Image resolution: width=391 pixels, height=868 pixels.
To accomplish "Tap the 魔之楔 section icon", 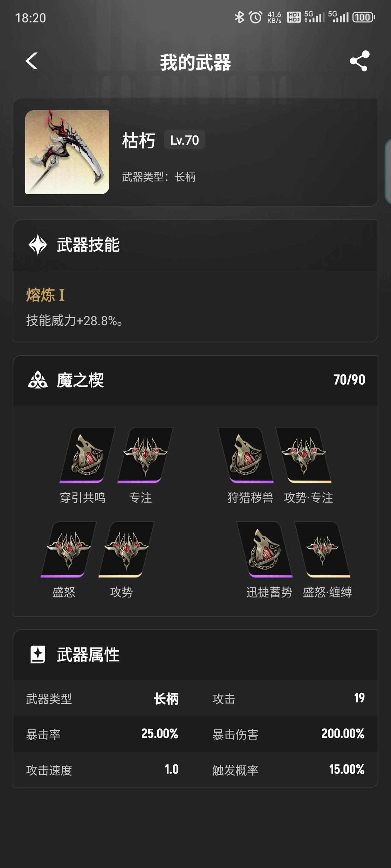I will coord(37,380).
